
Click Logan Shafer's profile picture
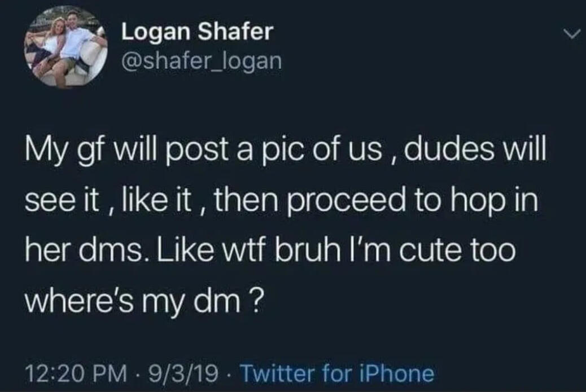click(x=65, y=49)
